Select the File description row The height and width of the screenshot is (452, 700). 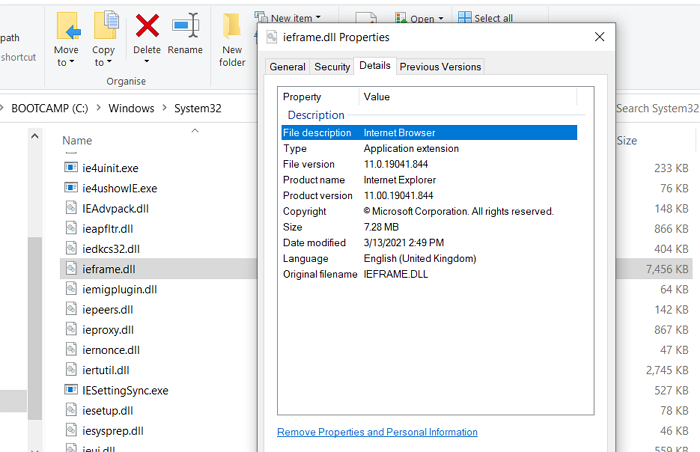429,133
